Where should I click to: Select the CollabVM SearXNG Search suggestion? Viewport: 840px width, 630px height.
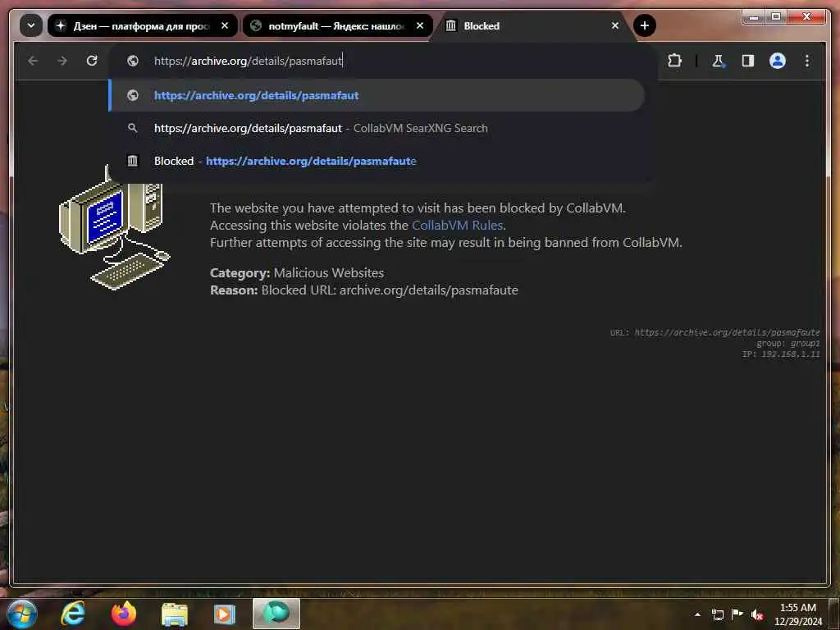coord(377,128)
